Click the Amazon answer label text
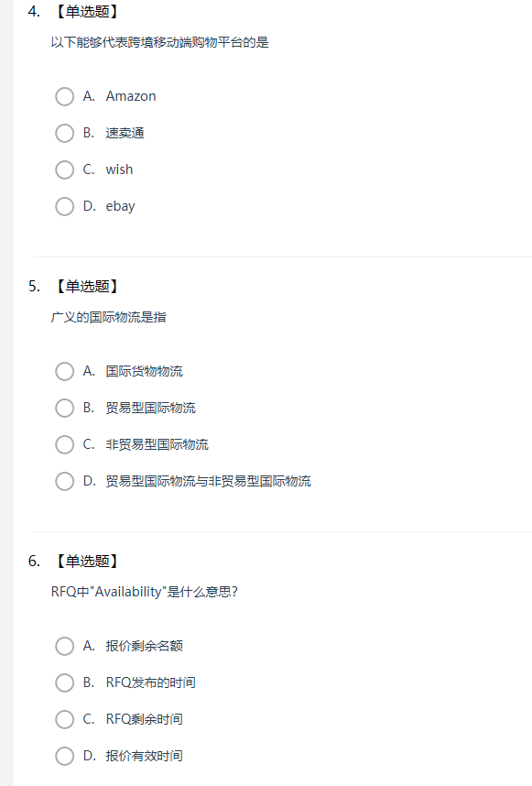This screenshot has height=786, width=532. point(131,96)
